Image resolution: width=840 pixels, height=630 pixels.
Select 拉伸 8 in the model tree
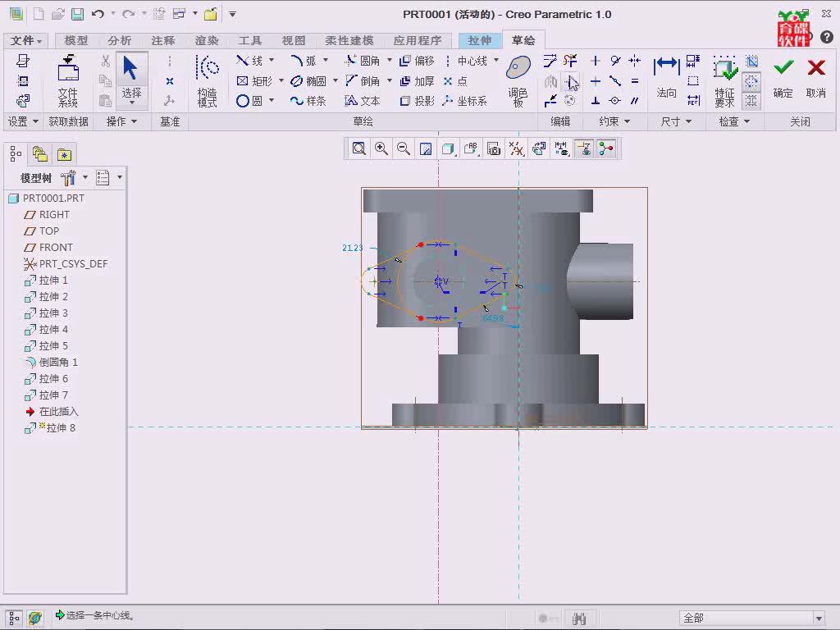click(x=50, y=428)
